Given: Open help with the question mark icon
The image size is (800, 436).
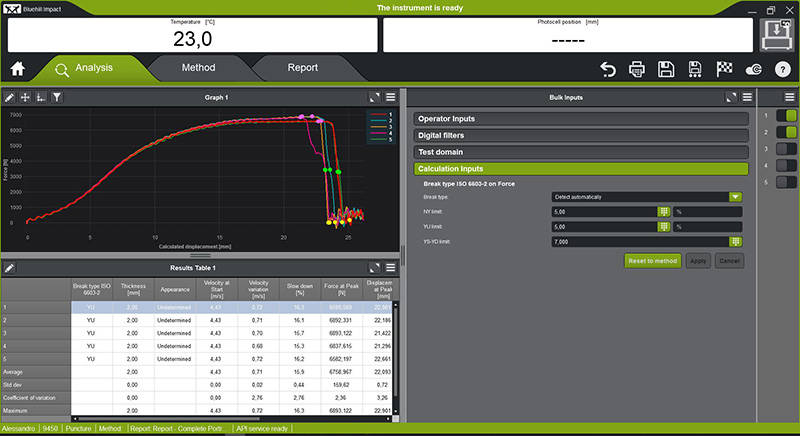Looking at the screenshot, I should click(782, 69).
